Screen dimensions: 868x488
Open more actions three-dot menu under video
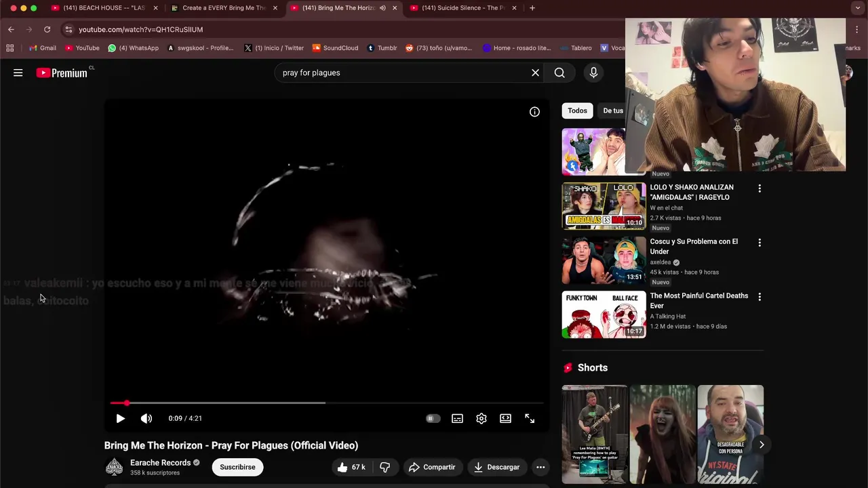[x=540, y=467]
